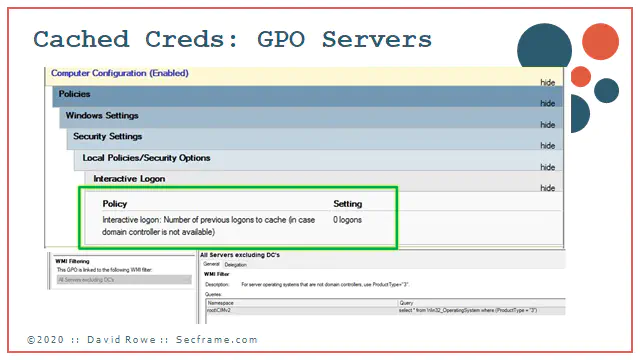Screen dimensions: 640x360
Task: Hide the Interactive Logon section
Action: click(x=547, y=188)
